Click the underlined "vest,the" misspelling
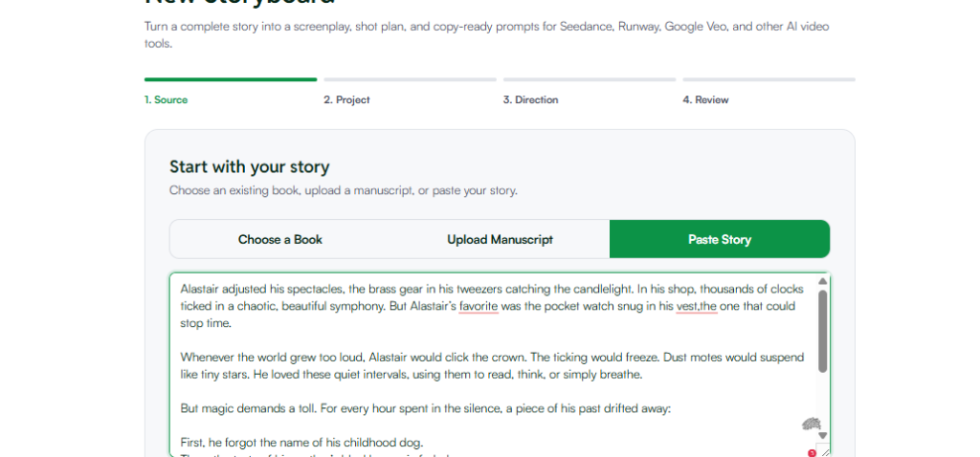 (x=697, y=307)
